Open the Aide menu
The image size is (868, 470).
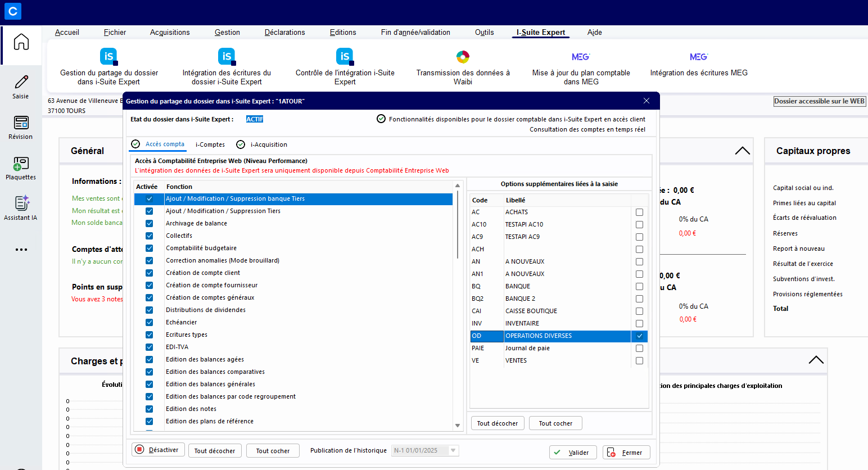pos(595,33)
